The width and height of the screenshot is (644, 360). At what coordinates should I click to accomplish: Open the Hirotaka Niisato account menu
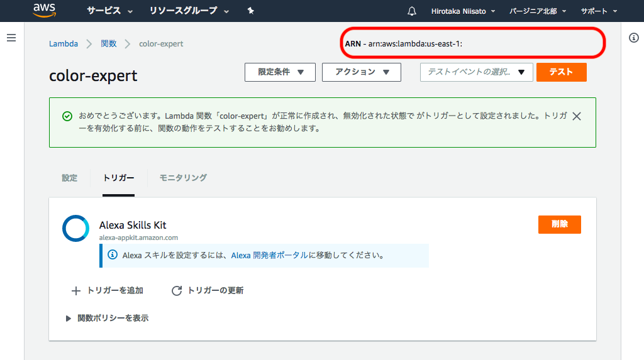463,11
